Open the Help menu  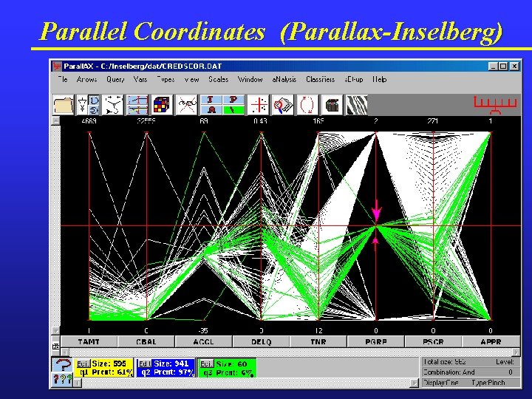coord(379,79)
